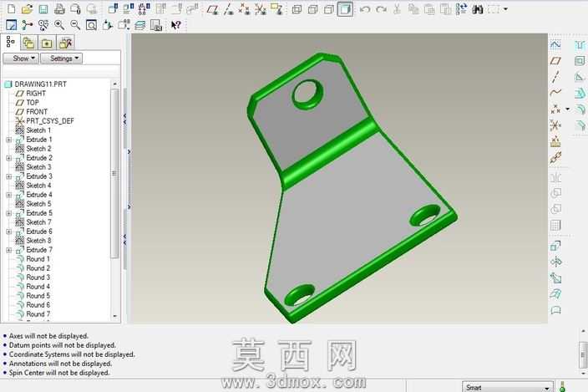This screenshot has width=588, height=392.
Task: Expand the Extrude 4 feature node
Action: click(x=9, y=195)
